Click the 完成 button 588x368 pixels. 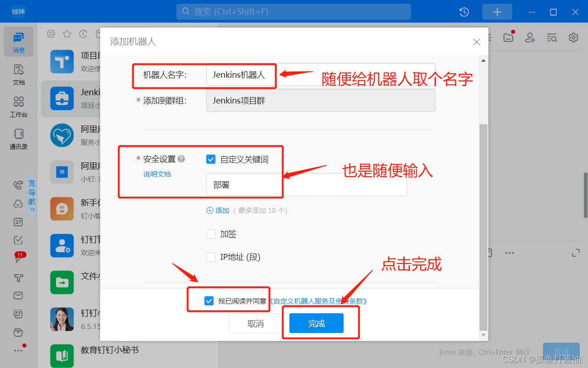(317, 323)
